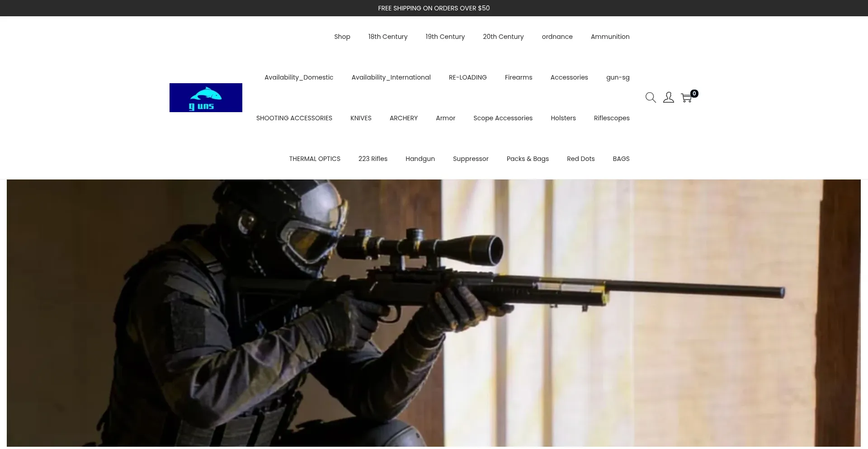The image size is (868, 449).
Task: Open the search icon
Action: tap(651, 97)
